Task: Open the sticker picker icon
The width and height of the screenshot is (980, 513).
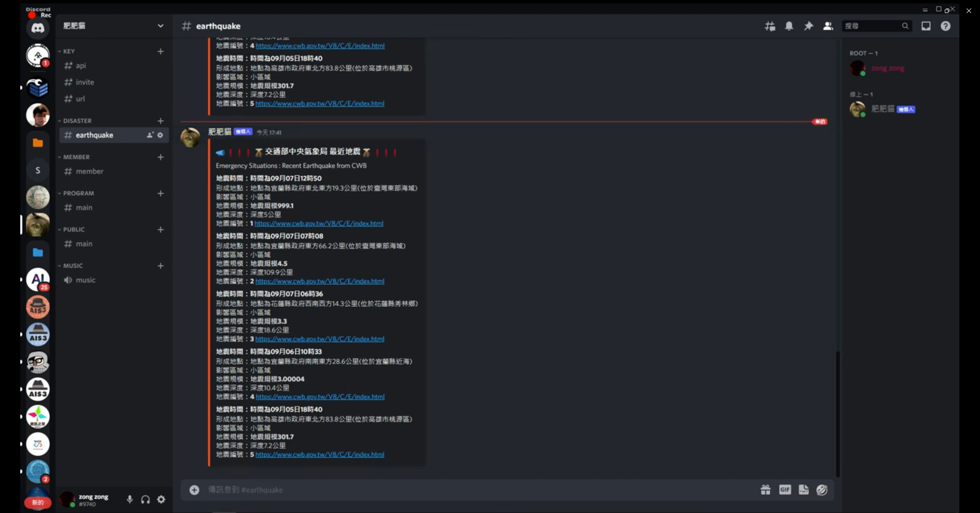Action: click(804, 490)
